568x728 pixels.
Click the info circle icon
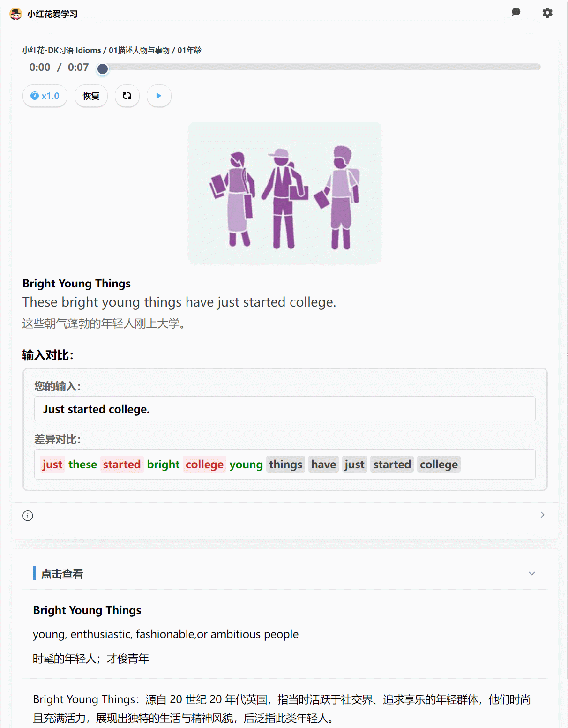tap(28, 516)
